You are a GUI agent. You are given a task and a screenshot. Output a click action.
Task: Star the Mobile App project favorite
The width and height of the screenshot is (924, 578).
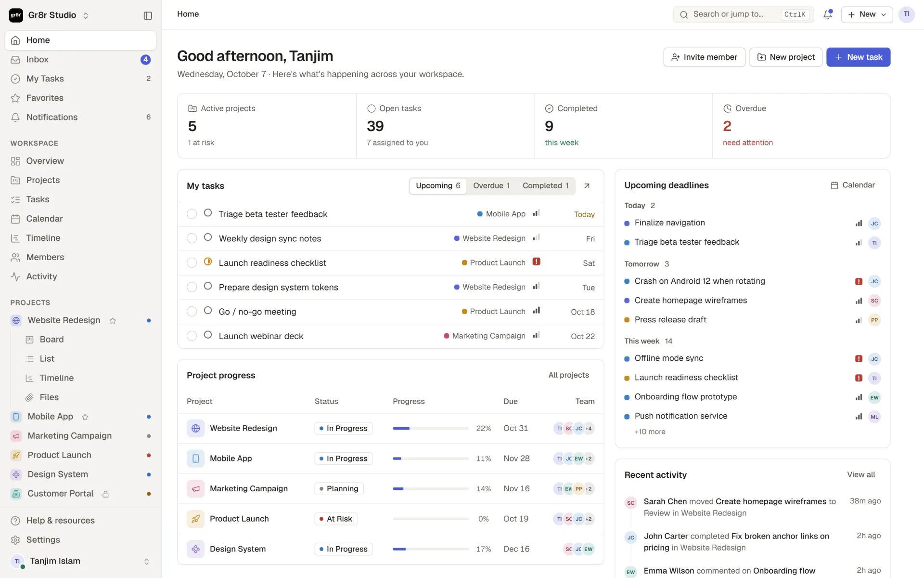click(85, 417)
